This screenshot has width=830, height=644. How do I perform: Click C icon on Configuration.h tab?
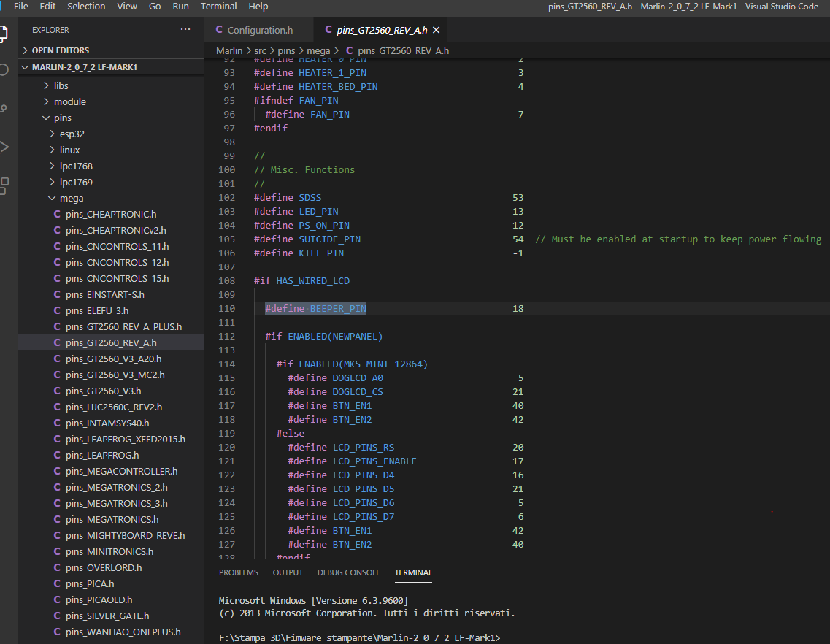click(218, 30)
